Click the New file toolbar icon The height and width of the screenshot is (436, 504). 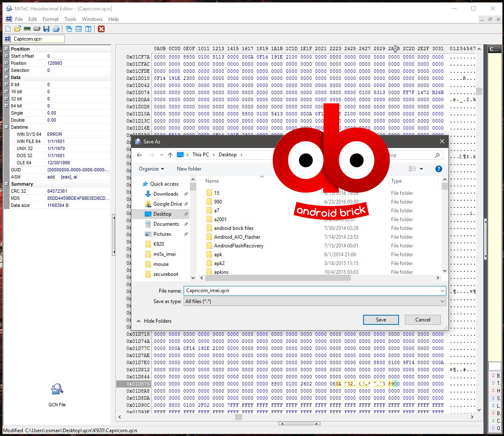click(8, 29)
